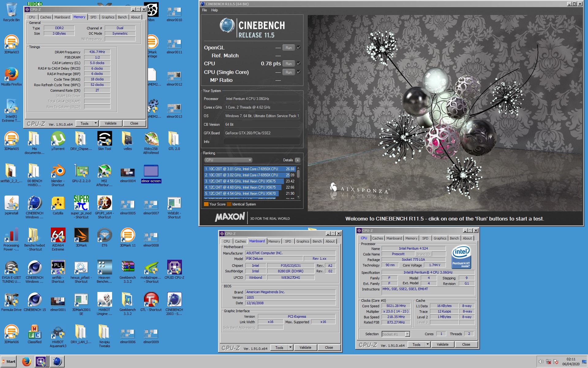Click Validate in CPU-Z CPU window

coord(443,344)
